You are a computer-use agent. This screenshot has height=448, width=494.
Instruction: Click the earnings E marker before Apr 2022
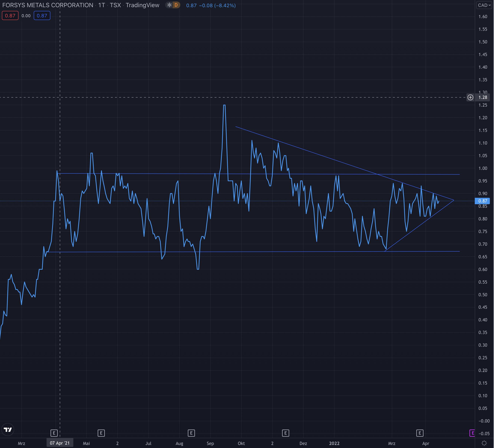[x=420, y=433]
